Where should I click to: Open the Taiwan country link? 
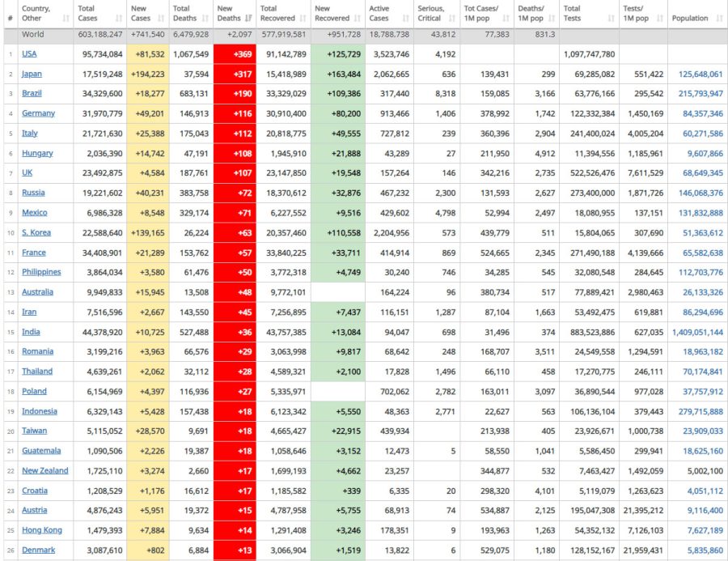click(34, 431)
